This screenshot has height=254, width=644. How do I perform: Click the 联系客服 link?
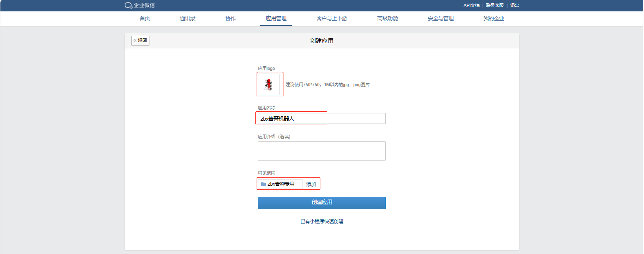point(495,5)
